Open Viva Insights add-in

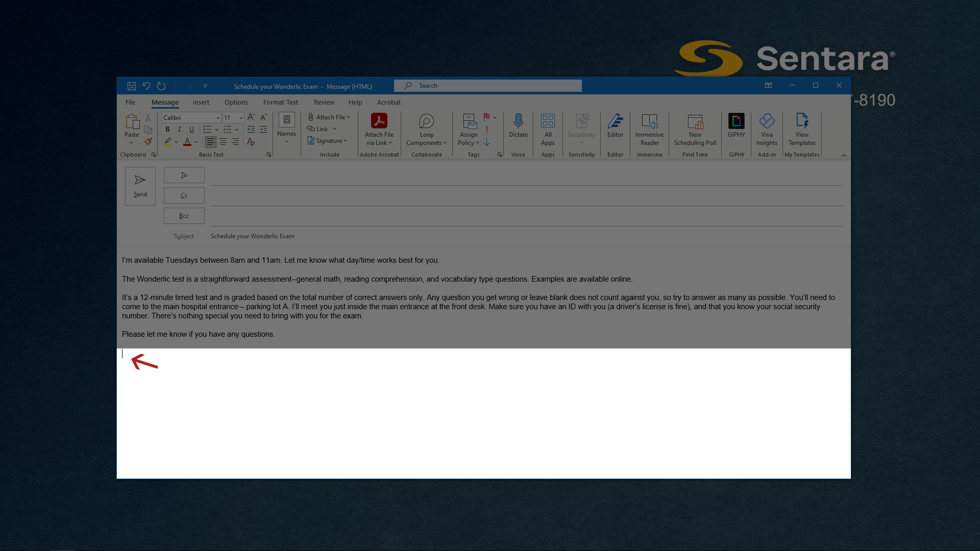point(767,130)
